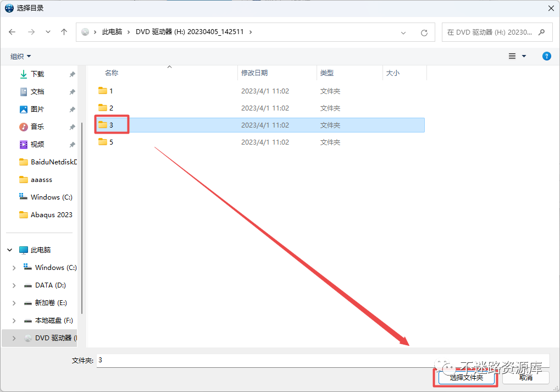The height and width of the screenshot is (392, 560).
Task: Open view options dropdown arrow
Action: (524, 56)
